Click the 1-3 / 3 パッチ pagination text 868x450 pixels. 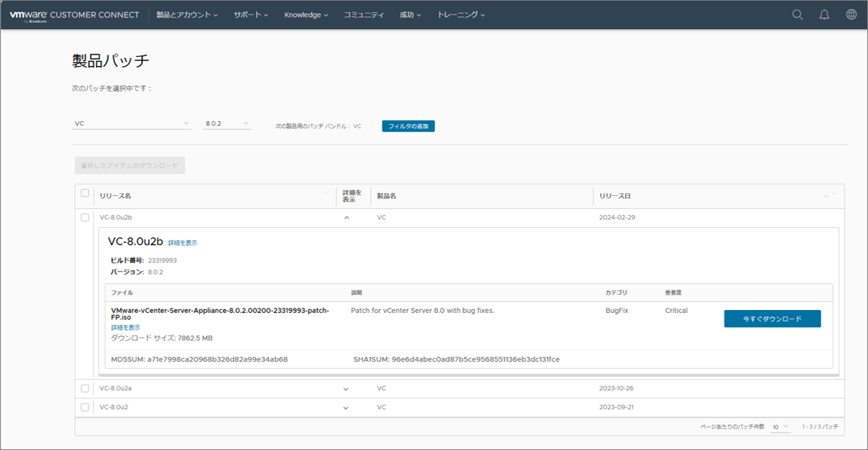[820, 427]
